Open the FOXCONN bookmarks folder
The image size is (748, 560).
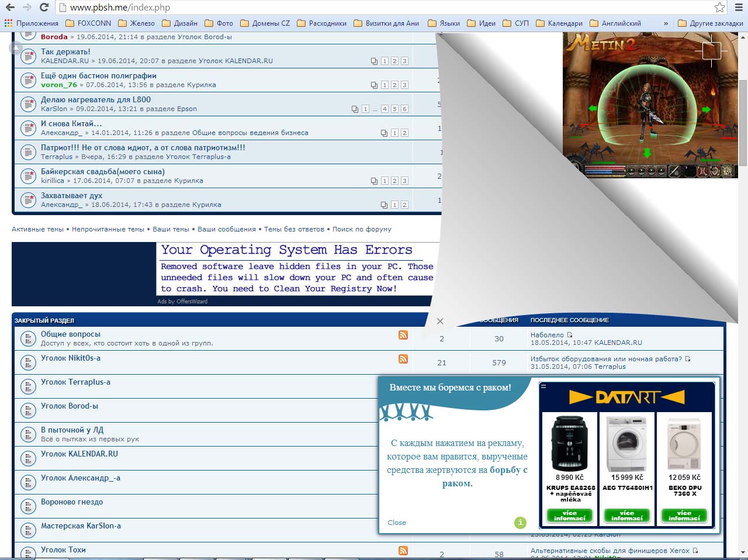click(x=88, y=23)
